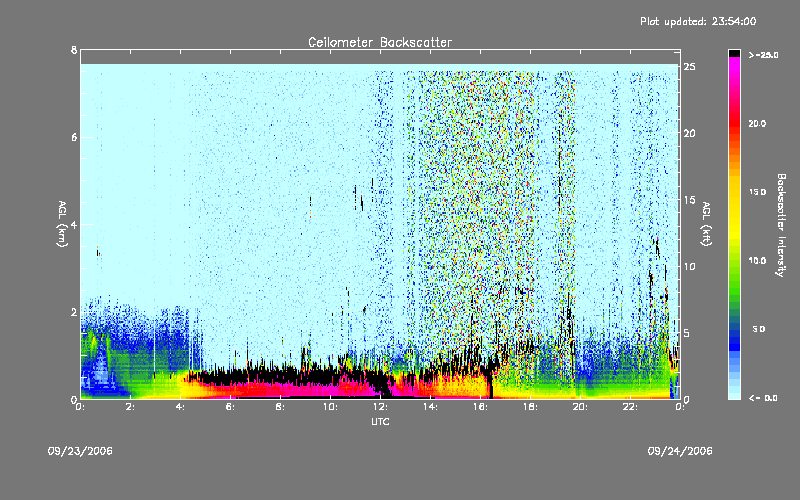Image resolution: width=800 pixels, height=500 pixels.
Task: Click the 20 kft tick label
Action: point(689,133)
